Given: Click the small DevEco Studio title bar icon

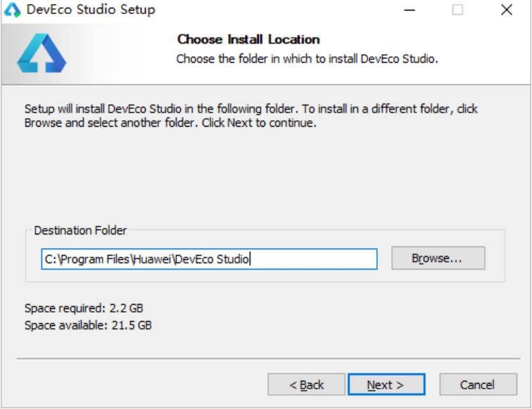Looking at the screenshot, I should tap(12, 10).
